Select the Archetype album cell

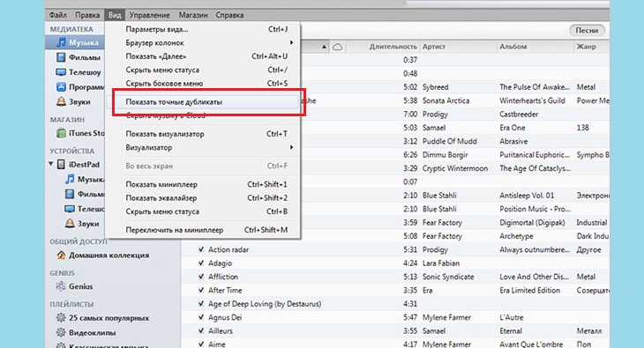[516, 236]
